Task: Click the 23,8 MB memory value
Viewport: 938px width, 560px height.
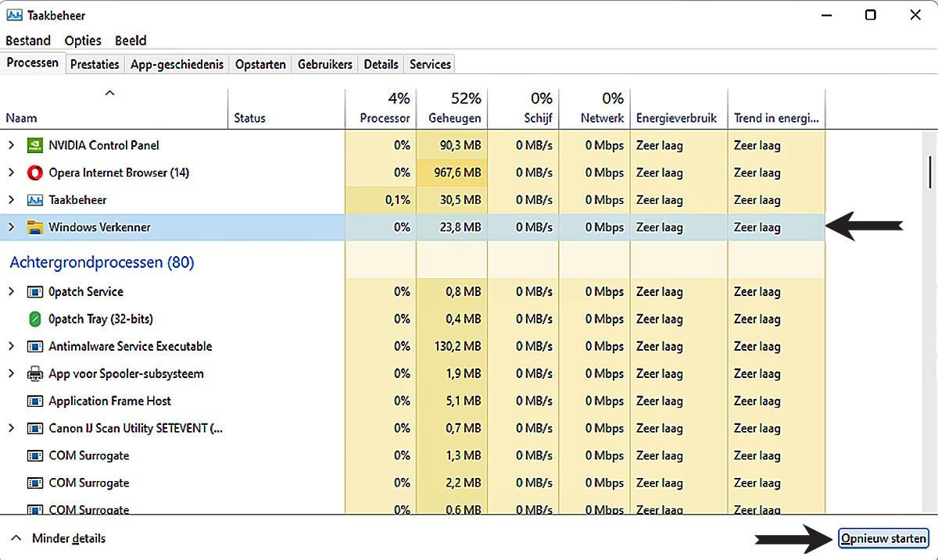Action: pyautogui.click(x=460, y=227)
